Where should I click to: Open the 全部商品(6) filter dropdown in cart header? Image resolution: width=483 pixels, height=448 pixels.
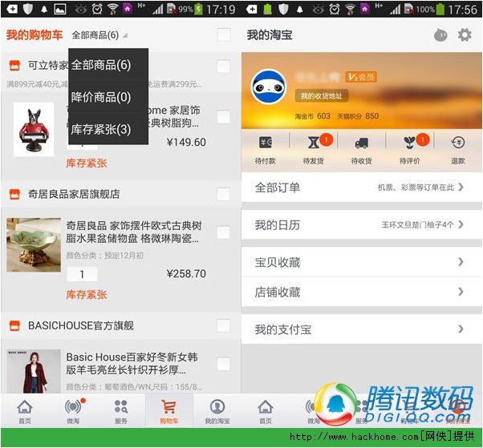tap(99, 35)
